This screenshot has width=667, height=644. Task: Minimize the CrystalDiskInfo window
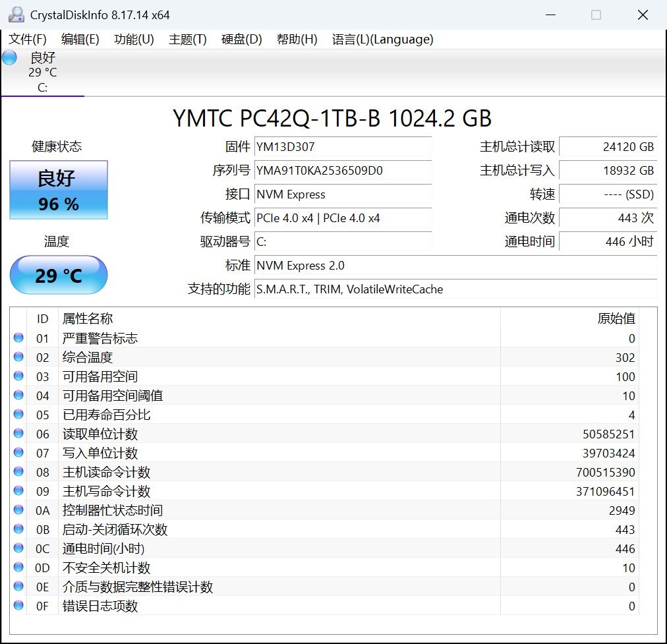point(551,15)
